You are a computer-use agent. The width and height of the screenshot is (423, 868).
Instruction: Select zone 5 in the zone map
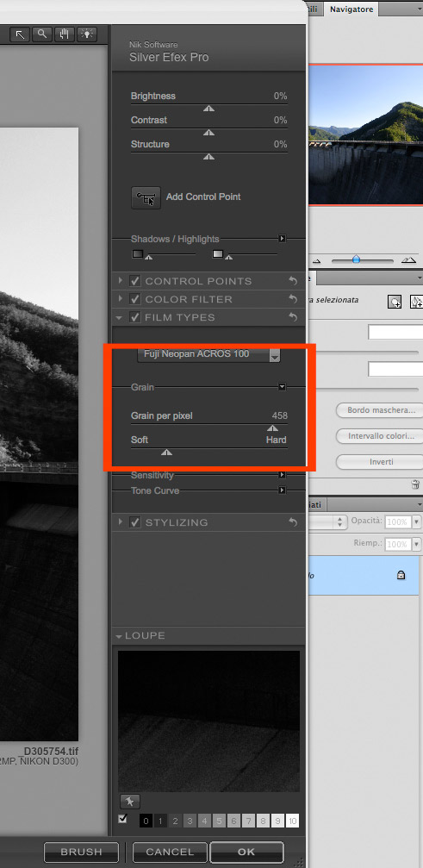219,821
